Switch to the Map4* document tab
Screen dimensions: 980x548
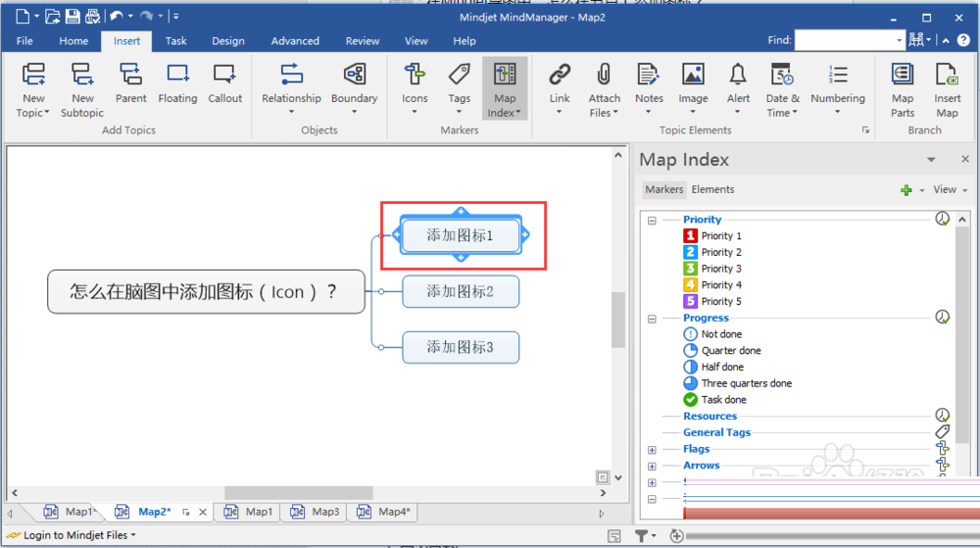point(384,512)
